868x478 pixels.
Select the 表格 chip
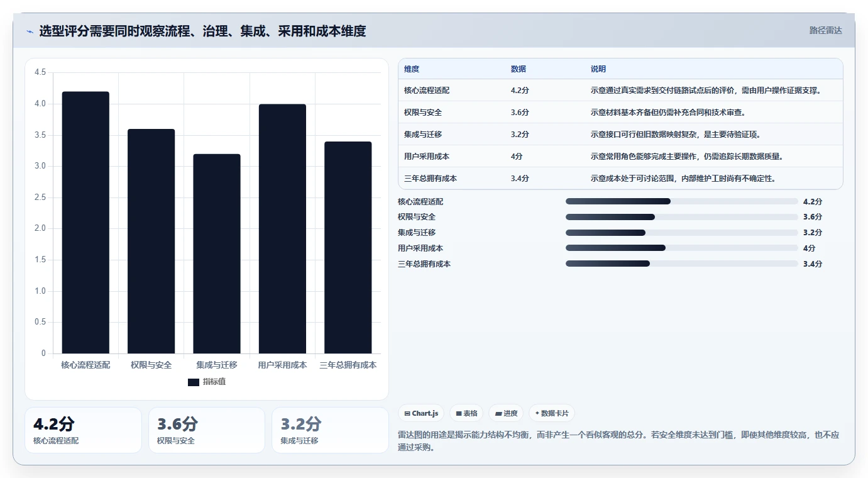pos(467,413)
